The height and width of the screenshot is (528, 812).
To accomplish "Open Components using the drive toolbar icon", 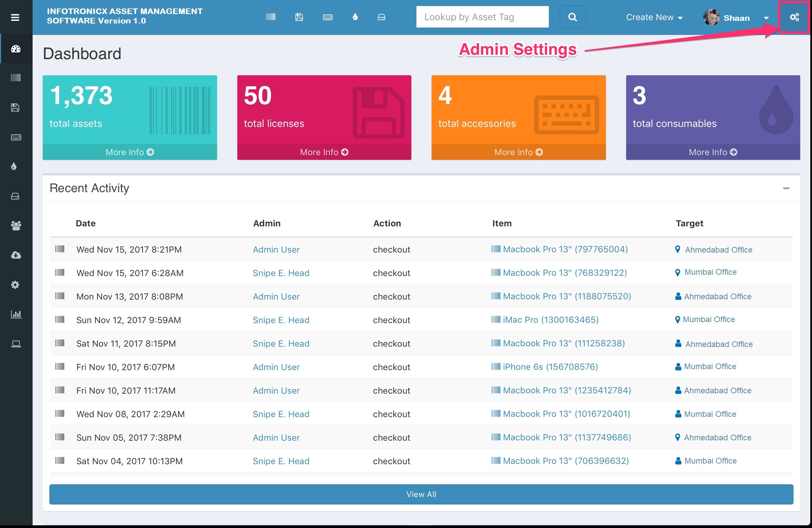I will (x=381, y=17).
